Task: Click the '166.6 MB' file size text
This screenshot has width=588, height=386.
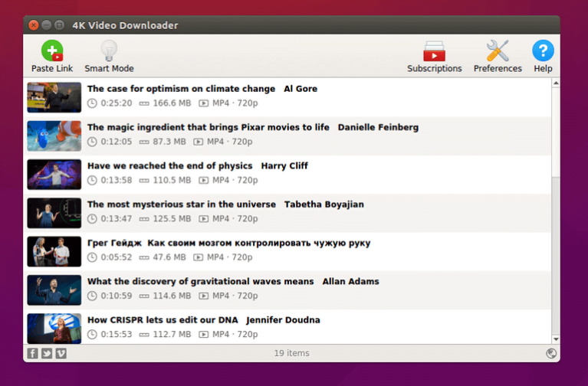Action: click(172, 103)
